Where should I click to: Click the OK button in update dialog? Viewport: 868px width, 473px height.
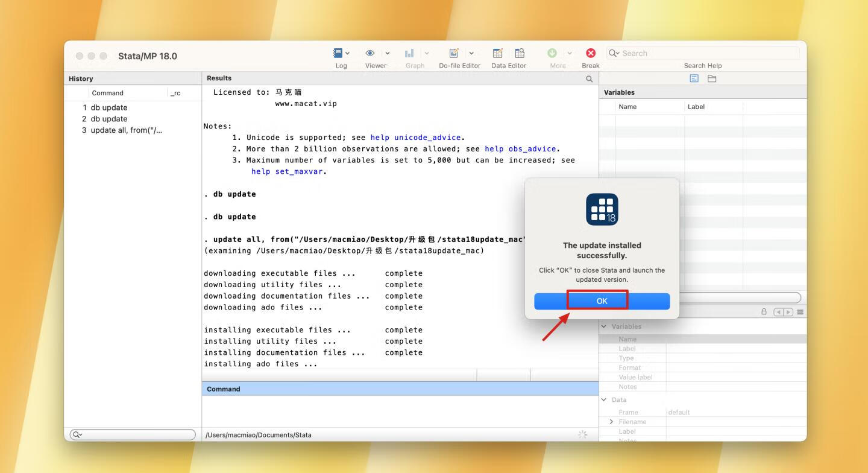[x=602, y=301]
